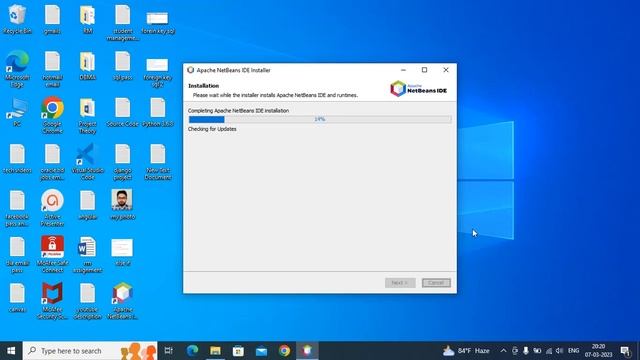Open Microsoft Store from the taskbar

click(x=238, y=351)
